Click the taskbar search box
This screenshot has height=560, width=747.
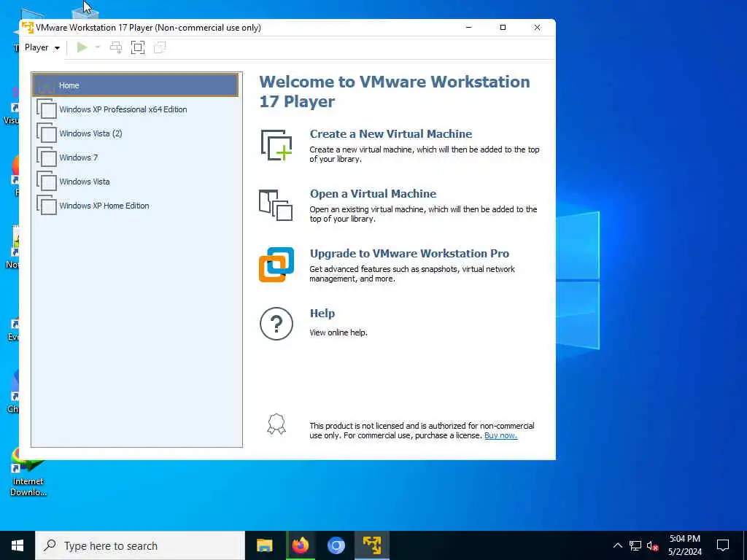pyautogui.click(x=140, y=545)
